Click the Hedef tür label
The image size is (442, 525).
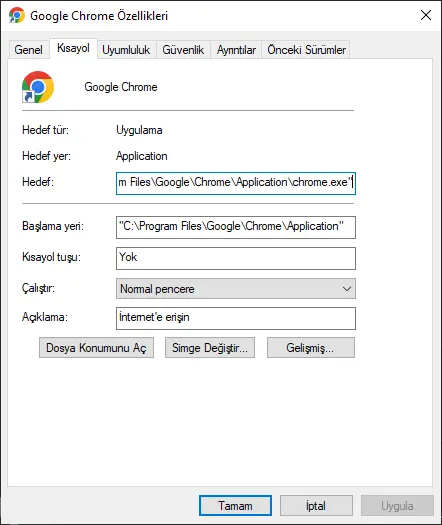[x=46, y=130]
